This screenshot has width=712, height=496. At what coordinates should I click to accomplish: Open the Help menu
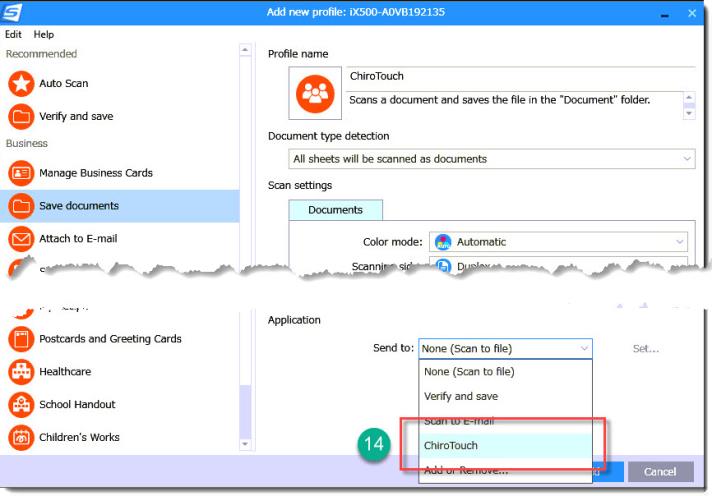pyautogui.click(x=44, y=34)
